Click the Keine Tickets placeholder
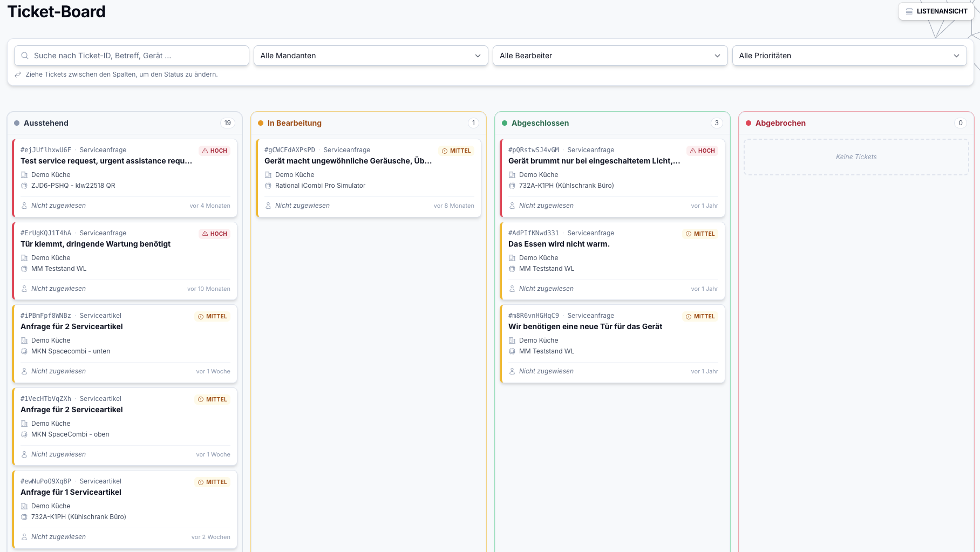980x552 pixels. 856,157
